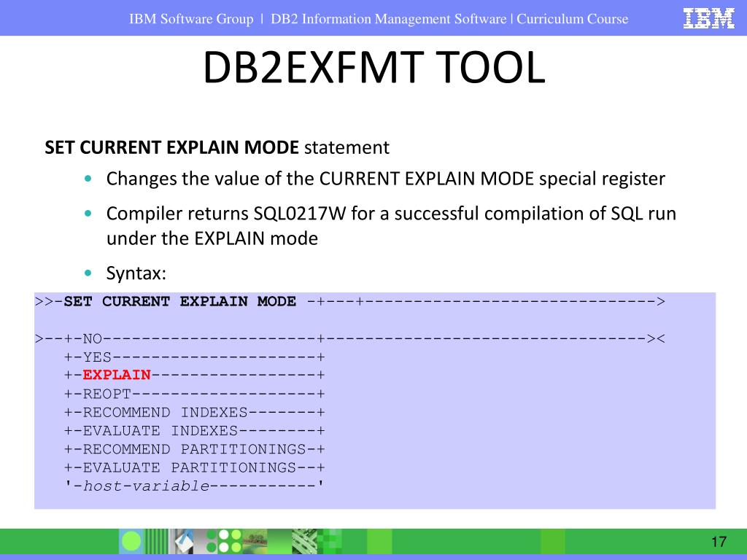
Task: Click 'Curriculum Course' in the header
Action: pyautogui.click(x=572, y=19)
